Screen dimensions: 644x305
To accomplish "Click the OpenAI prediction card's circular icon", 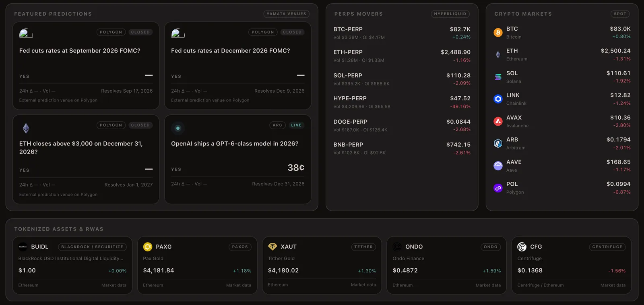I will click(x=178, y=128).
